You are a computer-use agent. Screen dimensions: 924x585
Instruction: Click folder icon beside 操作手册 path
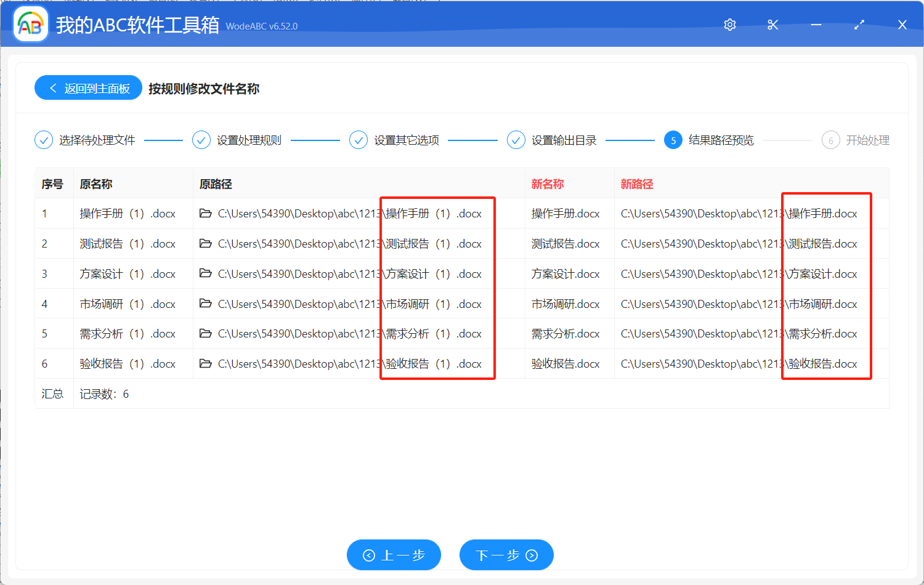tap(206, 214)
